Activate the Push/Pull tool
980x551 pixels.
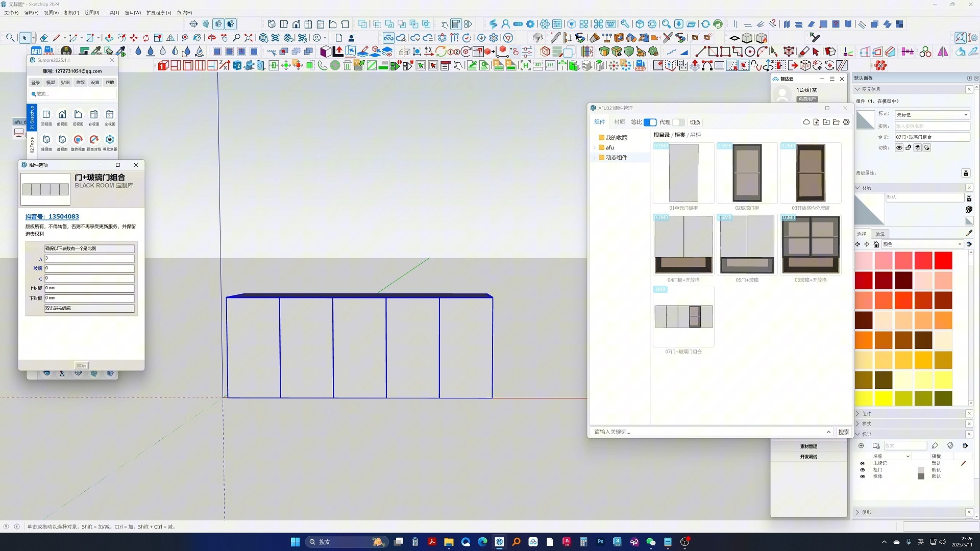point(109,38)
